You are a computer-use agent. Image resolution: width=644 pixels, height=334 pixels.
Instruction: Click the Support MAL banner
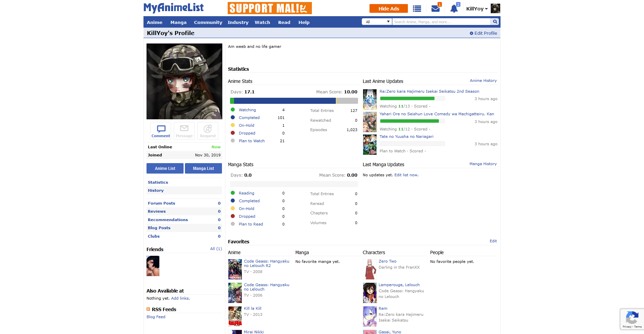[270, 8]
